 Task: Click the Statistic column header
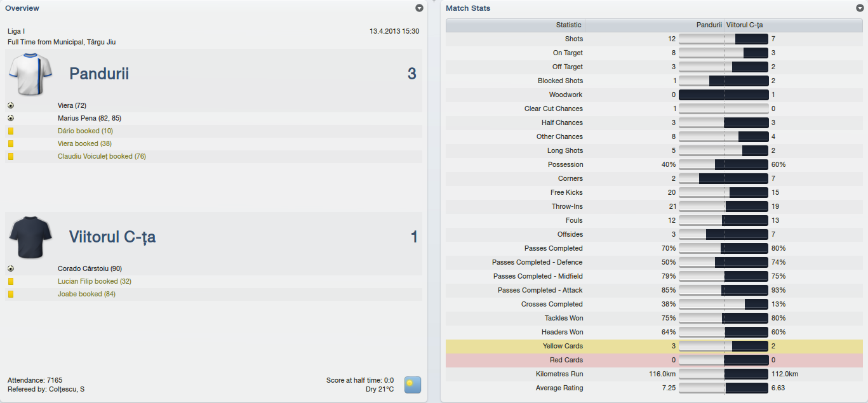(568, 25)
